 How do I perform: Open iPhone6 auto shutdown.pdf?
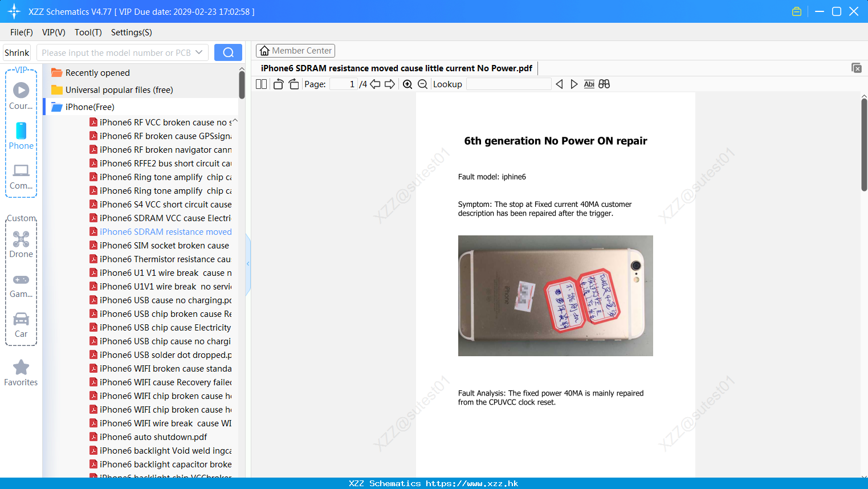point(149,437)
